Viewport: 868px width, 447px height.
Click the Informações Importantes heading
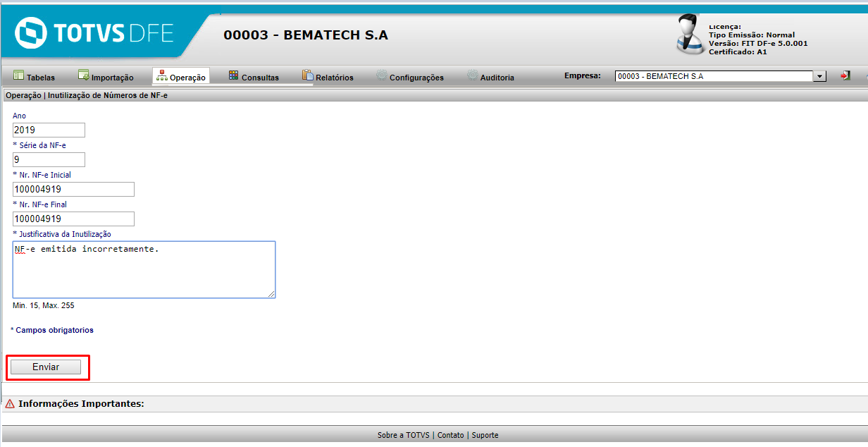[x=81, y=404]
